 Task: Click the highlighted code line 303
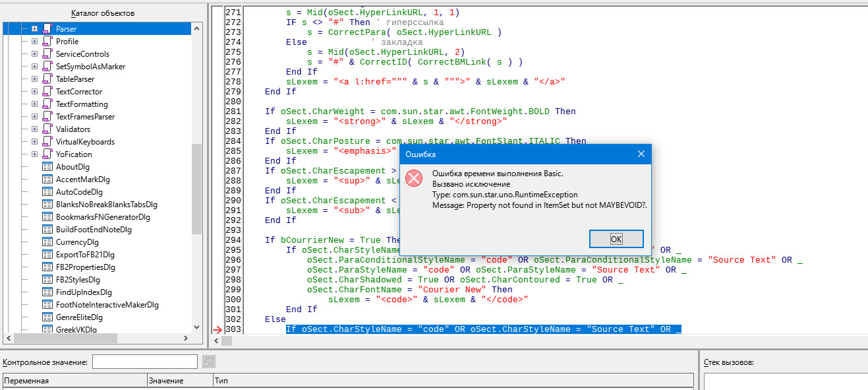pos(483,329)
